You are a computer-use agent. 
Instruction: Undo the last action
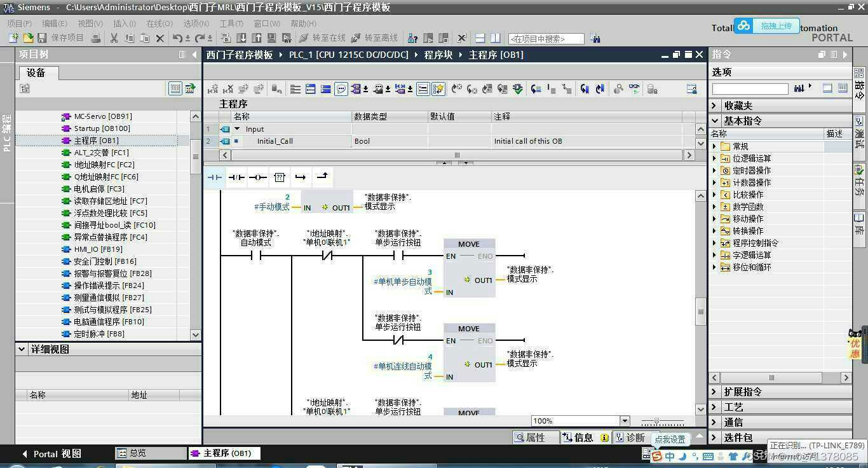[178, 38]
